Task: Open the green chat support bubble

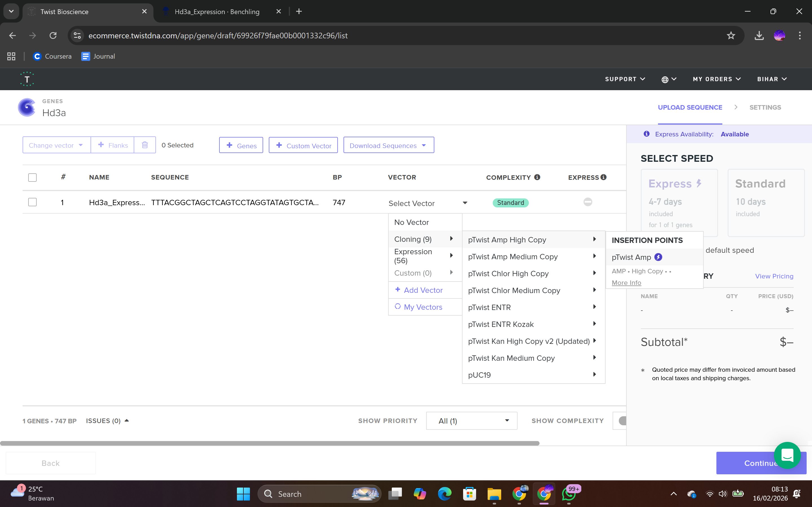Action: (787, 455)
